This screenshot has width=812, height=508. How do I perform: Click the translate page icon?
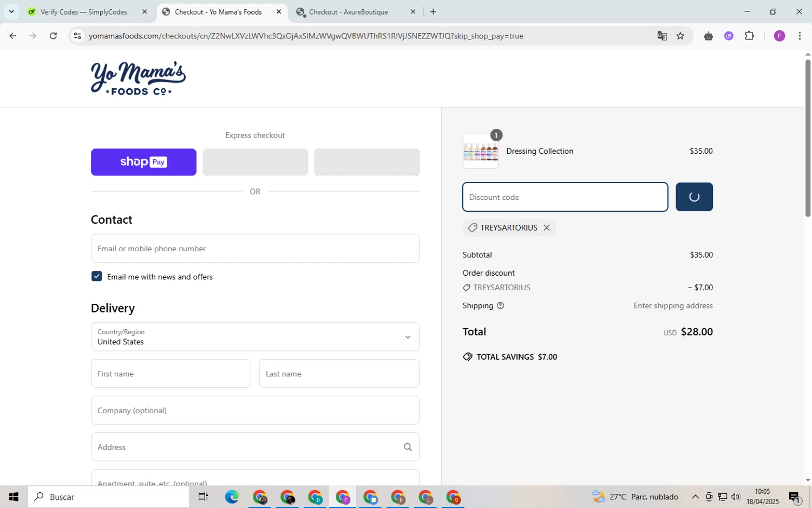tap(662, 36)
